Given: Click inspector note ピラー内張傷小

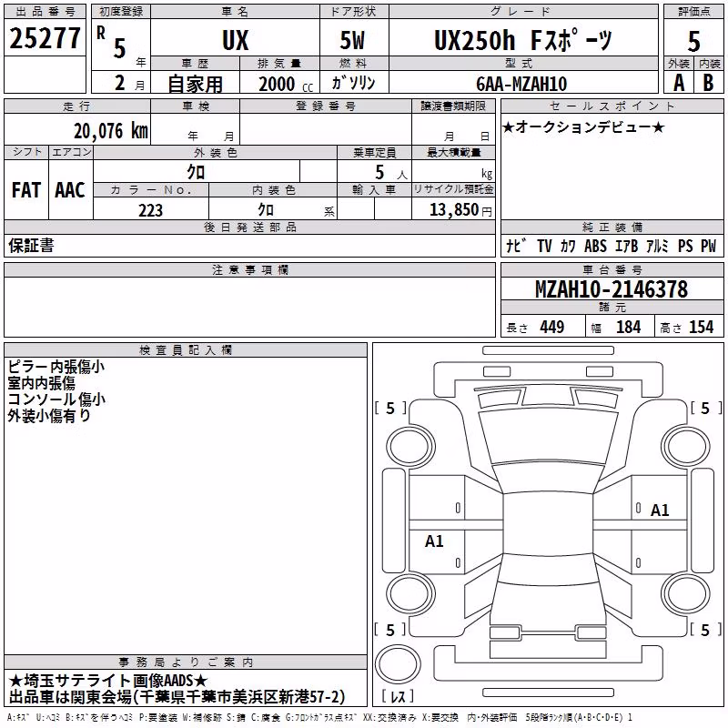Looking at the screenshot, I should coord(56,367).
